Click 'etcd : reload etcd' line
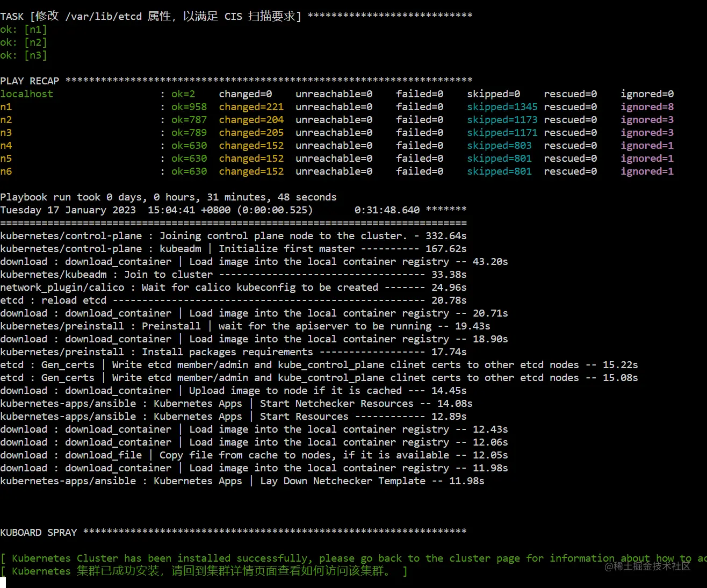 (x=233, y=300)
